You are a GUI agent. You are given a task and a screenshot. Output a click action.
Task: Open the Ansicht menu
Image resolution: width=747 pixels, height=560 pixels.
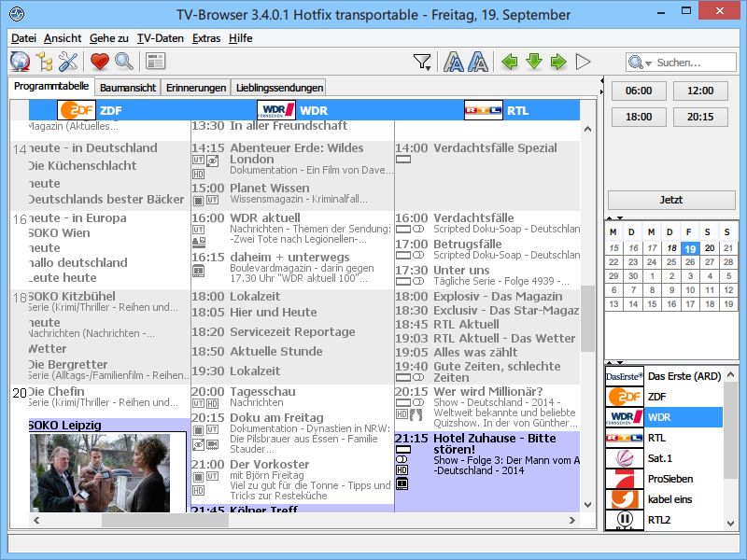point(63,38)
